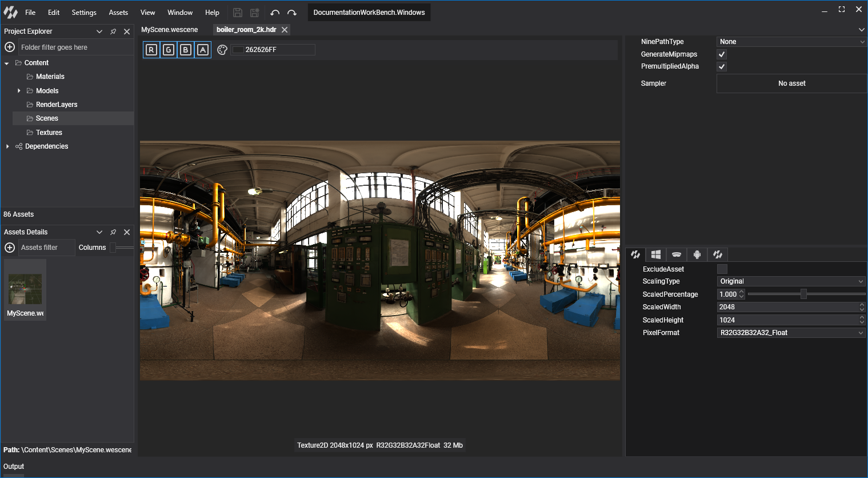
Task: Select the Windows platform profile tab
Action: [x=656, y=254]
